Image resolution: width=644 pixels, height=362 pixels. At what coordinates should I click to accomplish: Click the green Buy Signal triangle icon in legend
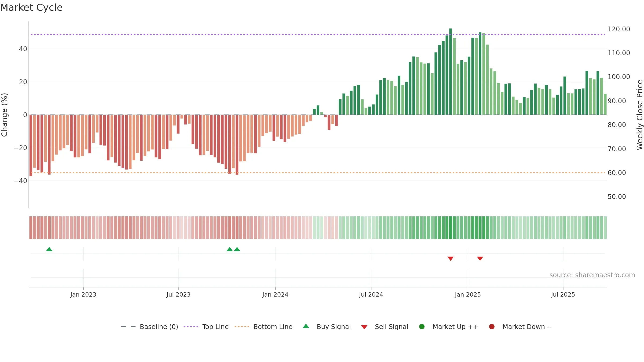click(x=306, y=326)
